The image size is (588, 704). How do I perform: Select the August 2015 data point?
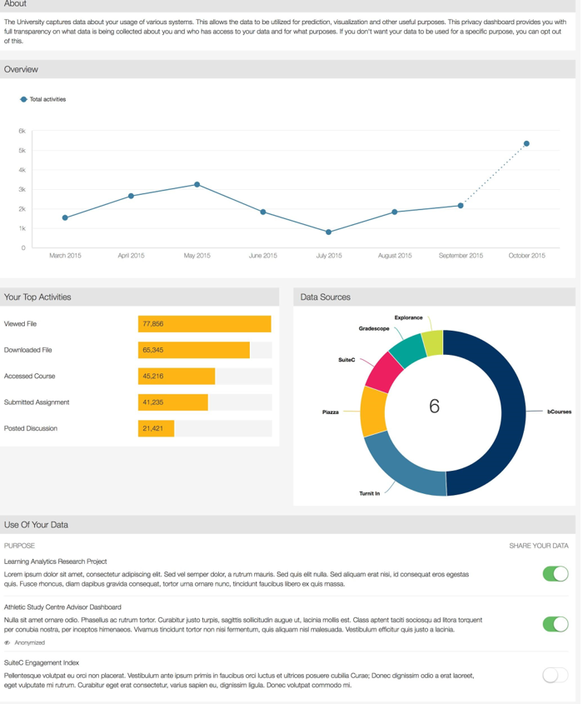[x=395, y=212]
